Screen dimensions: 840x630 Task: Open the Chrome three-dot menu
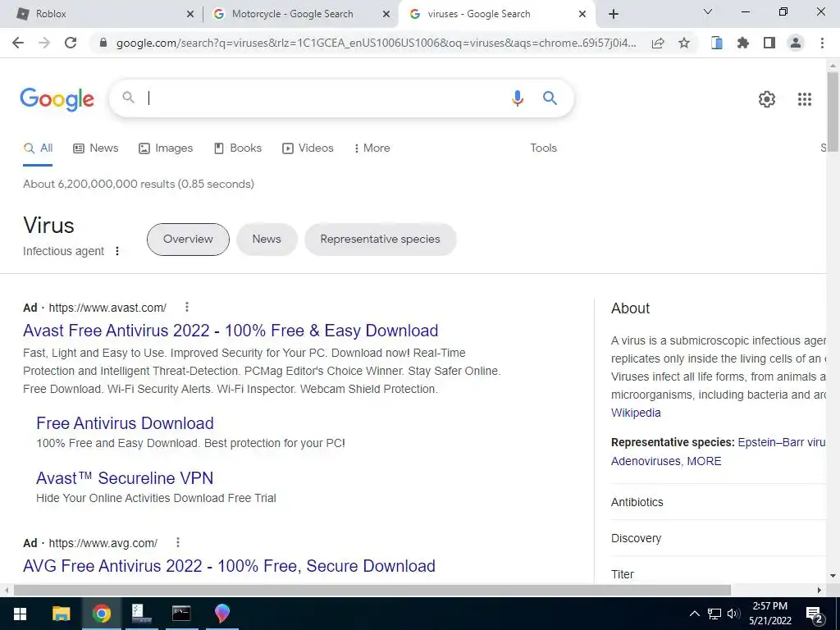pyautogui.click(x=822, y=43)
